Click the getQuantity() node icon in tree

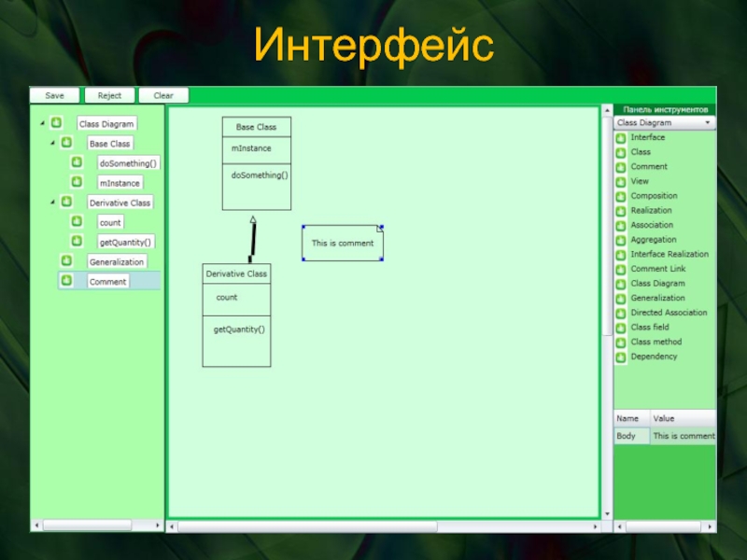77,241
